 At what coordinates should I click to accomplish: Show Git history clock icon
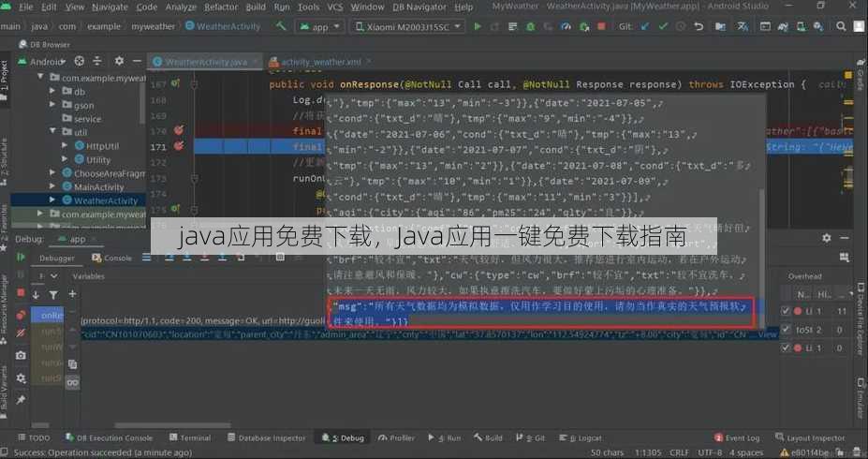(x=681, y=26)
